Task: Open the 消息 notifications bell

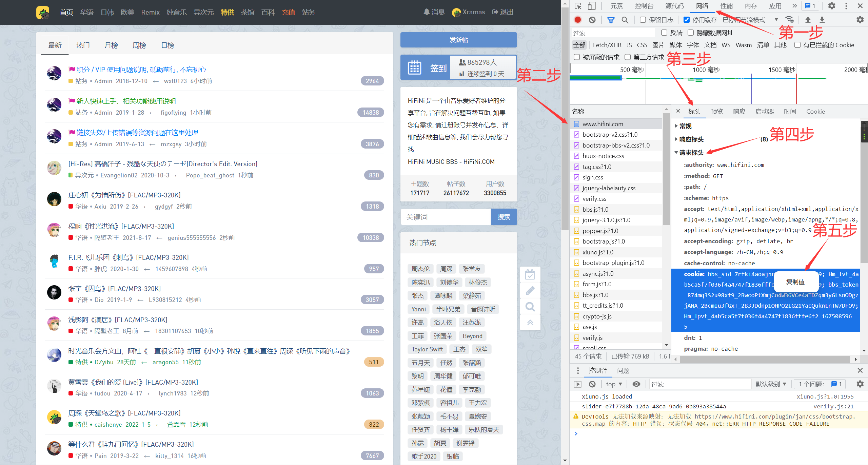Action: [x=434, y=12]
